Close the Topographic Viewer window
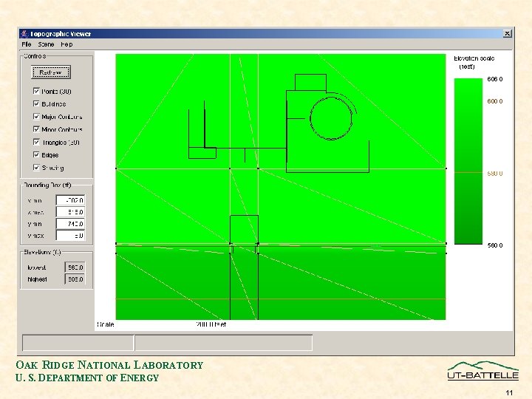Viewport: 532px width, 399px height. click(x=507, y=33)
